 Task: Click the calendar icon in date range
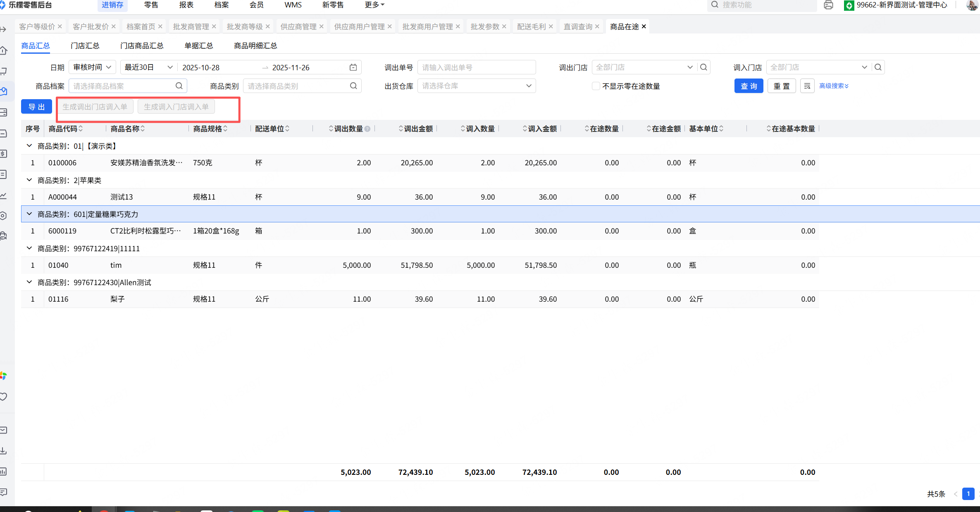(353, 67)
